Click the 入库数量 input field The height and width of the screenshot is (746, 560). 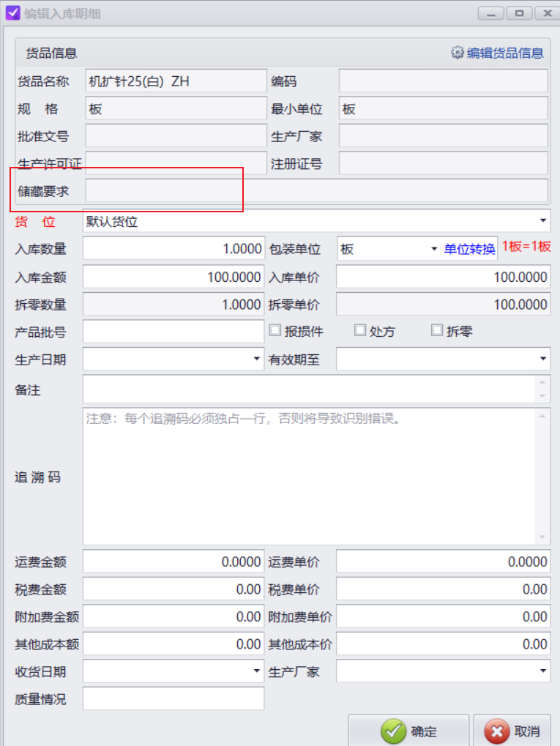click(x=173, y=248)
